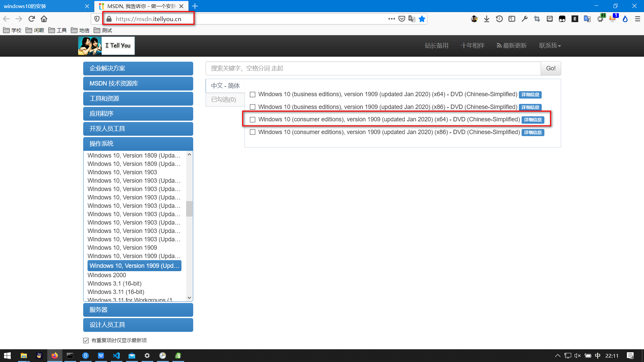644x362 pixels.
Task: Open Google Translate extension in toolbar
Action: tap(587, 19)
